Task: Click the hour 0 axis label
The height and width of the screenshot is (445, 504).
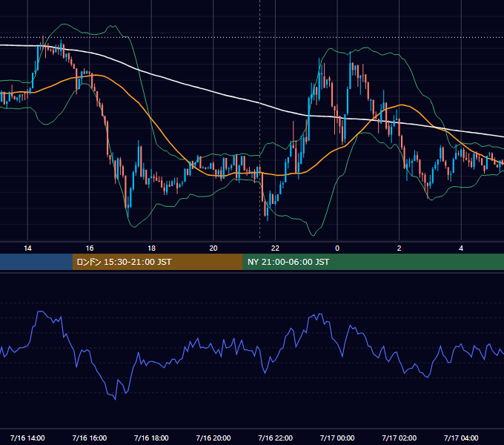Action: 337,248
